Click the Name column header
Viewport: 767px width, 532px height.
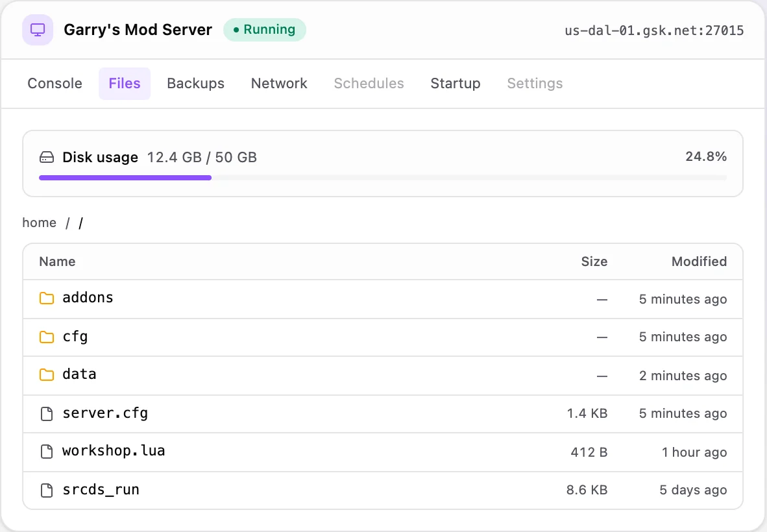point(57,261)
